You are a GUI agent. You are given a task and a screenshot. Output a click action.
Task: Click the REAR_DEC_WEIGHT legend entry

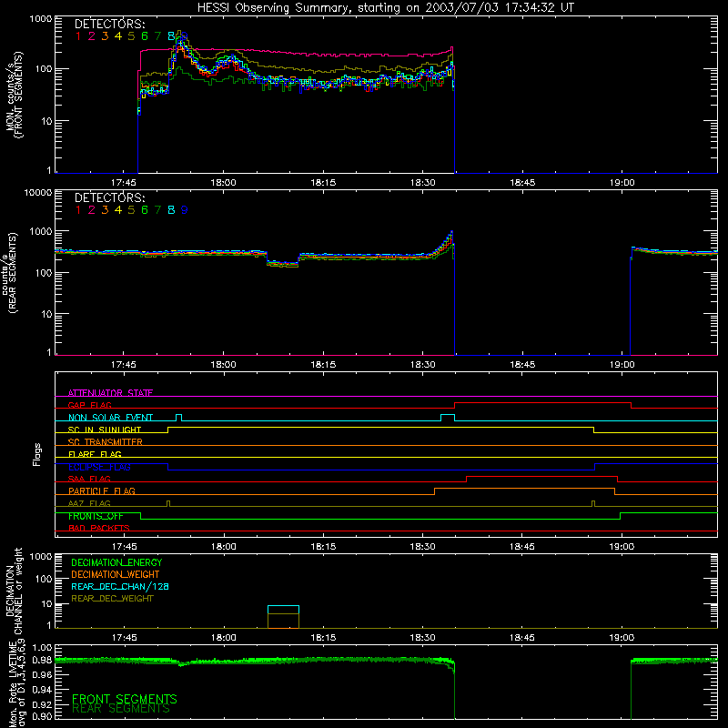pos(112,599)
